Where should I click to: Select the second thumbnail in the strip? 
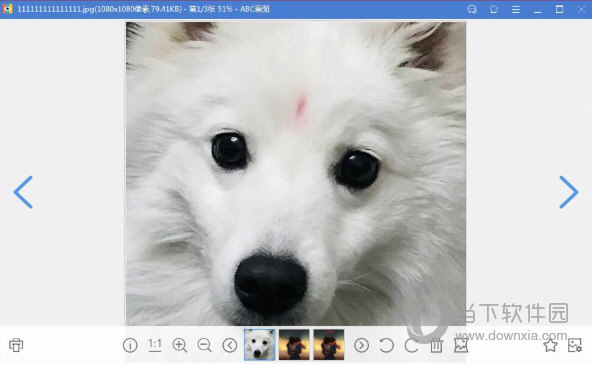coord(294,344)
